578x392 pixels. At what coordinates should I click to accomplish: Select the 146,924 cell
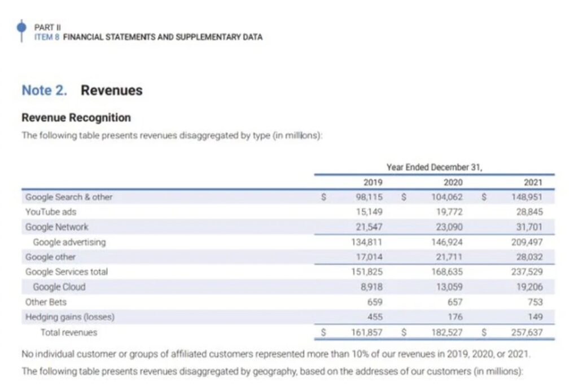pos(447,242)
